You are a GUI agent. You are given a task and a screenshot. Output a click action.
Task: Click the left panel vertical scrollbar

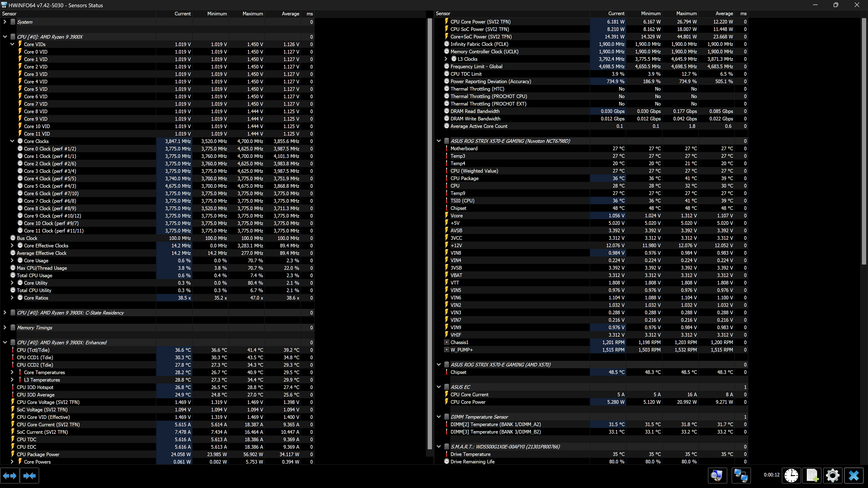tap(430, 234)
